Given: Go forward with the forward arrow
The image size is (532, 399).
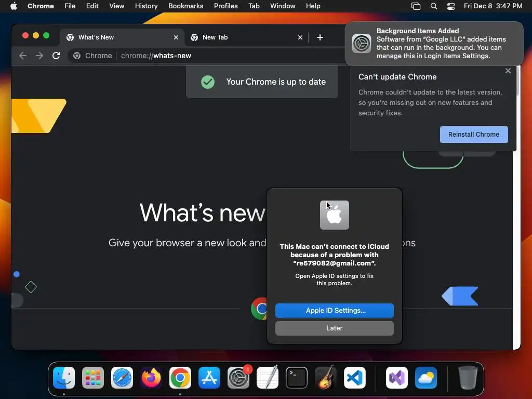Looking at the screenshot, I should [x=39, y=56].
